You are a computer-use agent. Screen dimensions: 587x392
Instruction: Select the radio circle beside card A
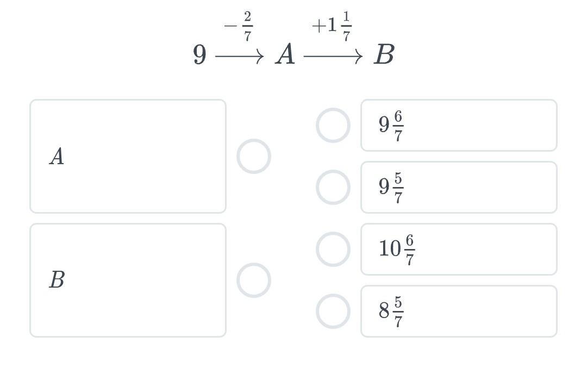coord(254,156)
